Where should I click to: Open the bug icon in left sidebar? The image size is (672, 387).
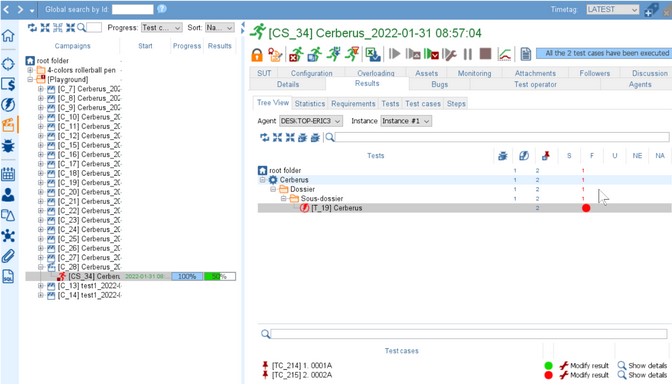click(8, 146)
